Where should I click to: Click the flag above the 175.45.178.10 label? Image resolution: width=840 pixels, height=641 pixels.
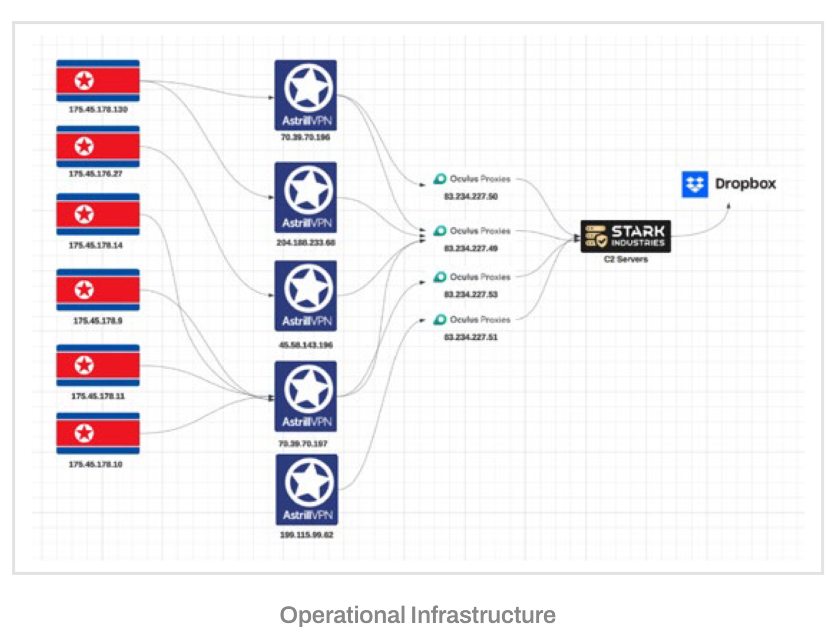click(x=98, y=433)
